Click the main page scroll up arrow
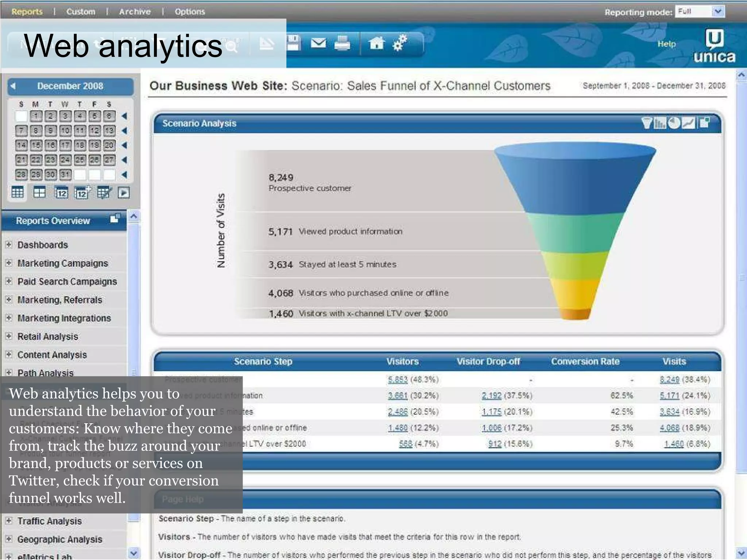This screenshot has height=560, width=747. coord(741,75)
